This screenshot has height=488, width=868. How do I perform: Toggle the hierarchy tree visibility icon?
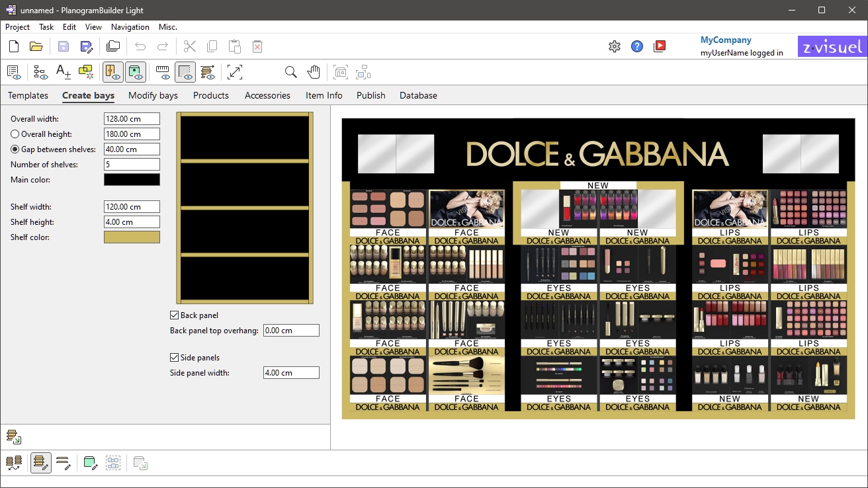tap(41, 72)
